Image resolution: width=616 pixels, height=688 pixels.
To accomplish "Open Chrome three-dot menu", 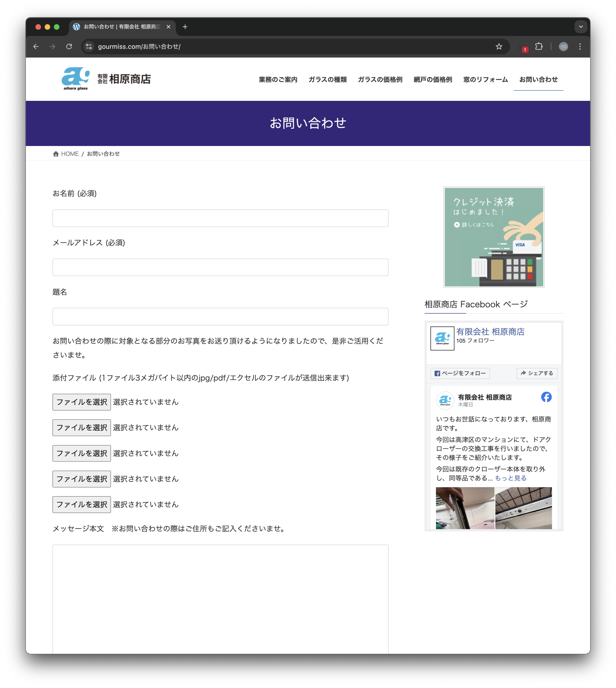I will [x=580, y=46].
